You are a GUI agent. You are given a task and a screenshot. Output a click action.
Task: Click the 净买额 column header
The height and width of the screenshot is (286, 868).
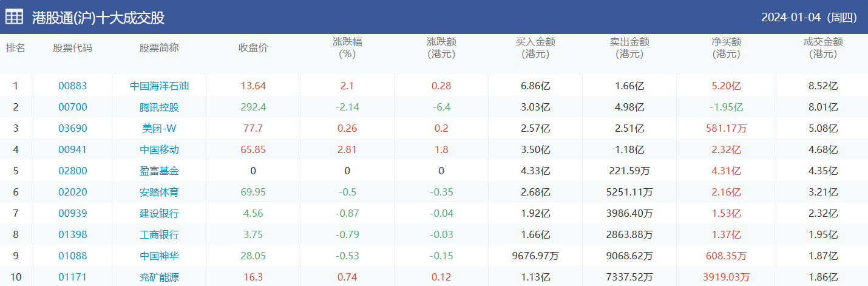coord(727,48)
